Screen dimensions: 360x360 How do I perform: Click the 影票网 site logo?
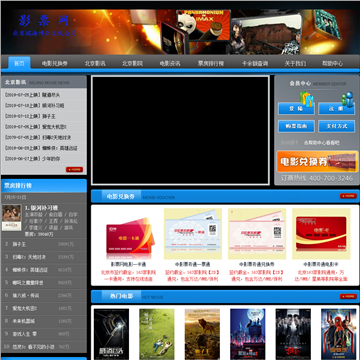coord(45,25)
